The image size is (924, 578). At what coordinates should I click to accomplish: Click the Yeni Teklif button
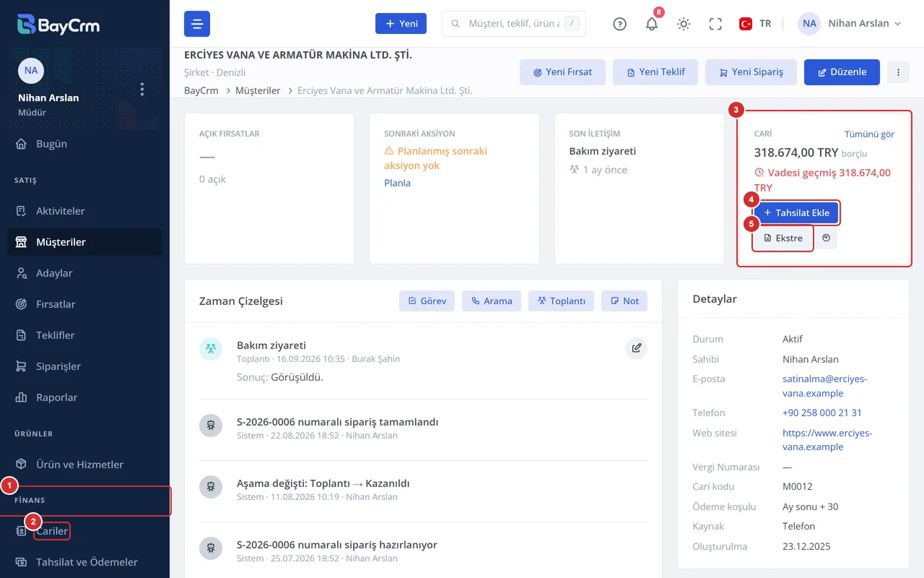click(655, 72)
